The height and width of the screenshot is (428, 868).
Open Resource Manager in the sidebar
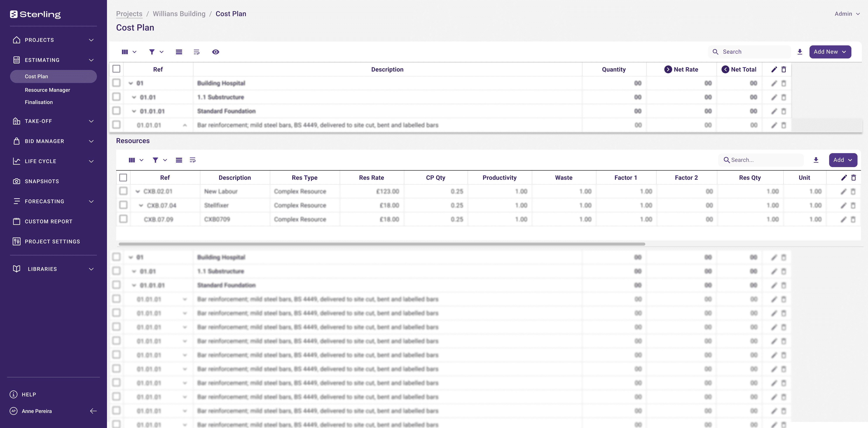point(48,90)
